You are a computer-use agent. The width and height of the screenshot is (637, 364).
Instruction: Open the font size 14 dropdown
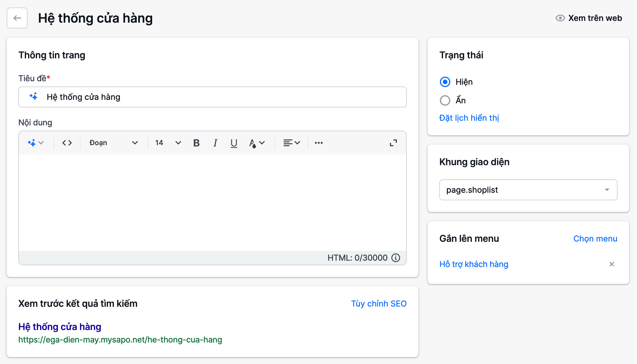(x=168, y=143)
